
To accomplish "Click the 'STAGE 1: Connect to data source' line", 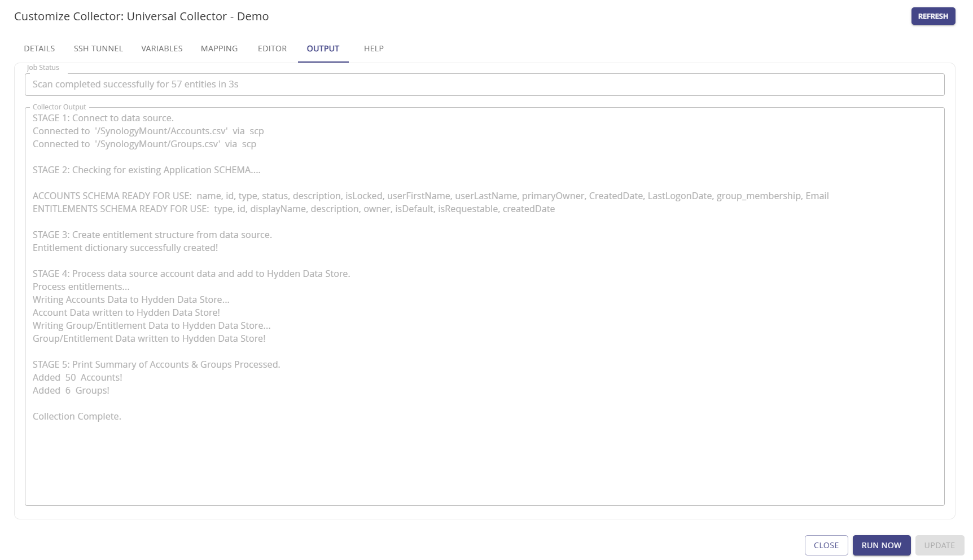I will point(103,118).
